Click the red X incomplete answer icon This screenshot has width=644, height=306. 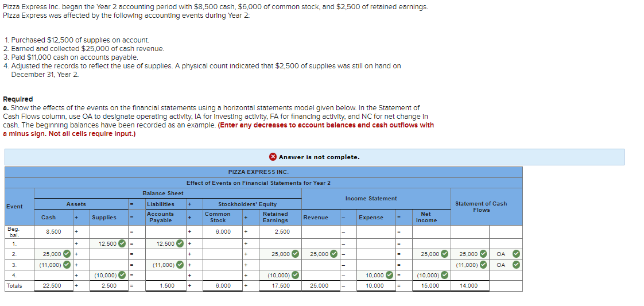273,157
